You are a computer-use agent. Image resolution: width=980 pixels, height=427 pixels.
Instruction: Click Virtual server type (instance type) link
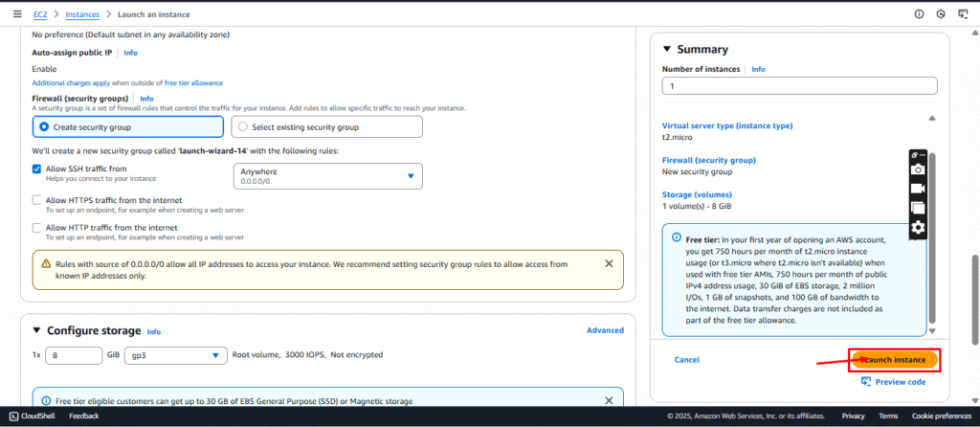(727, 125)
